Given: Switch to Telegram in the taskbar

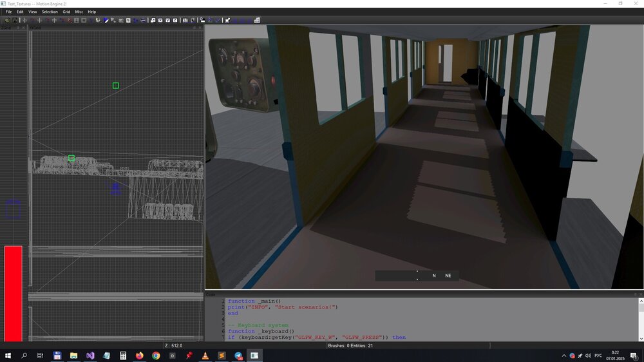Looking at the screenshot, I should [x=238, y=356].
